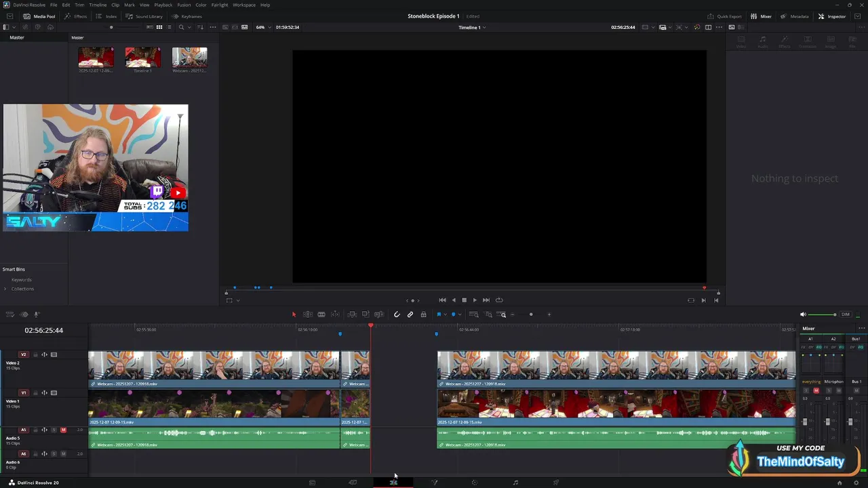Screen dimensions: 868x488
Task: Click the media pool search magnifier icon
Action: click(181, 27)
